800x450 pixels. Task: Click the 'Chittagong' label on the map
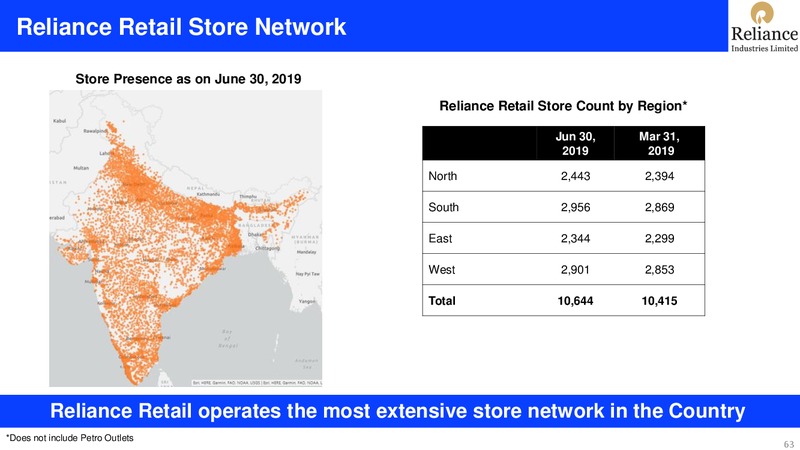coord(268,248)
